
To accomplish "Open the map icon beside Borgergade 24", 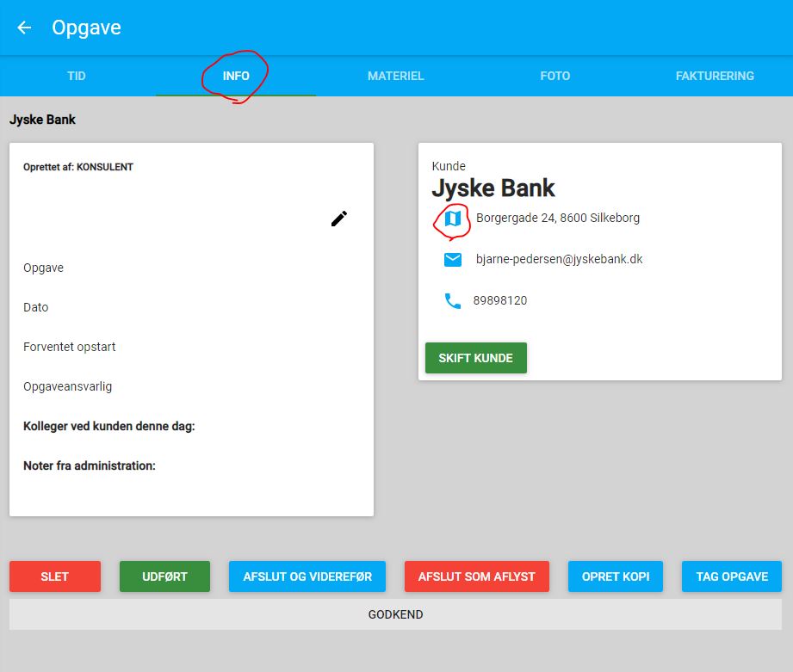I will point(453,219).
